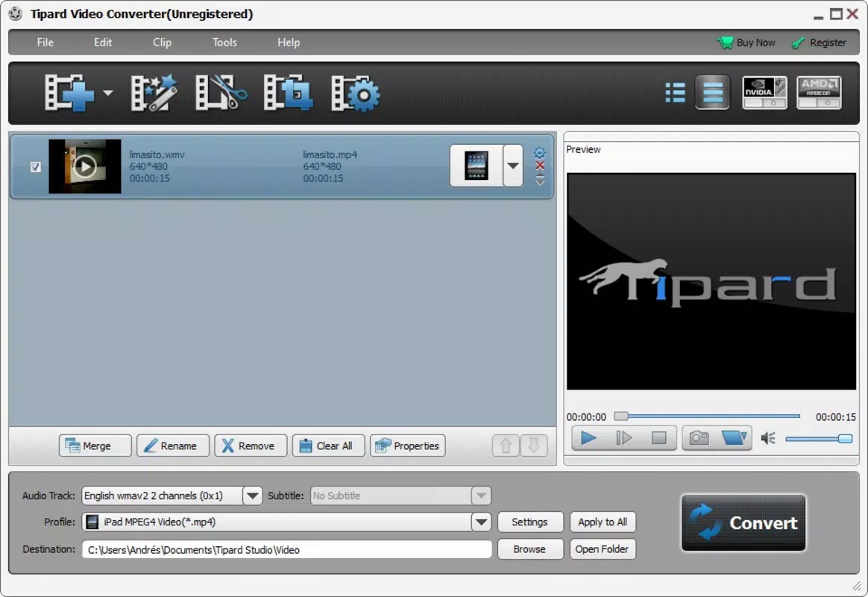Uncheck the limasito.wmv file checkbox
The width and height of the screenshot is (868, 597).
[36, 166]
